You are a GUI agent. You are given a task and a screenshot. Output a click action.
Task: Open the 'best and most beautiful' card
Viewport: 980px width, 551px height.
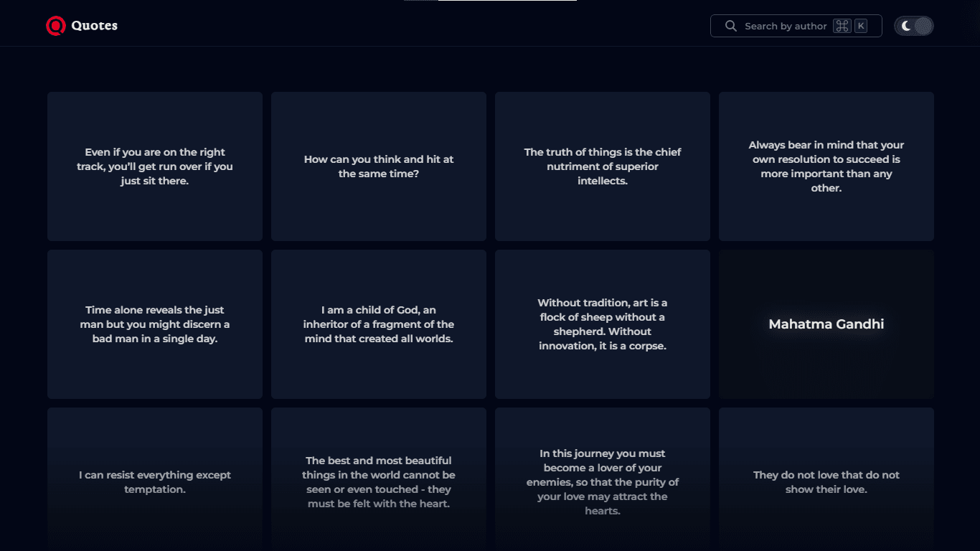(x=379, y=482)
